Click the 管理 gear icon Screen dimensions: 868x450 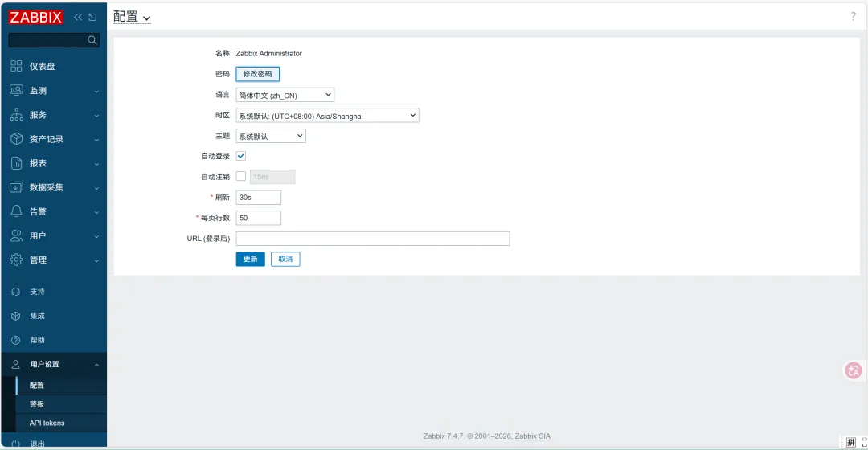[16, 260]
